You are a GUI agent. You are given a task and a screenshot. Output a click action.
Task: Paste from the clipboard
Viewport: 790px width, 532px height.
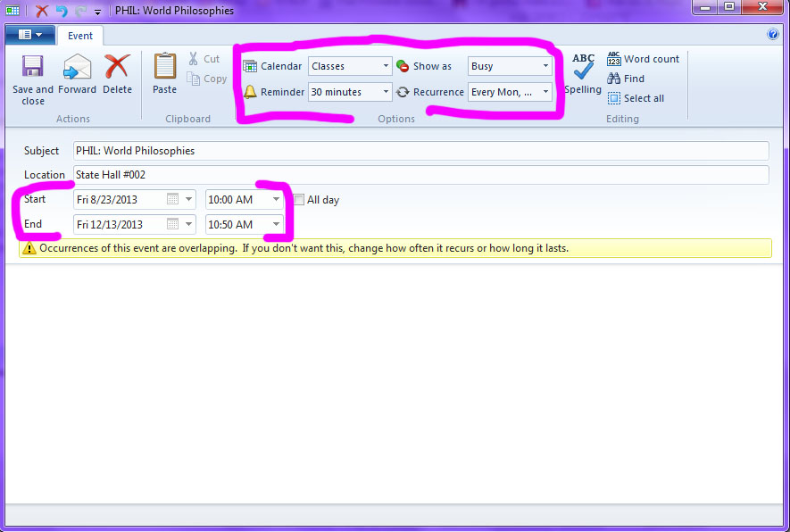(x=164, y=76)
